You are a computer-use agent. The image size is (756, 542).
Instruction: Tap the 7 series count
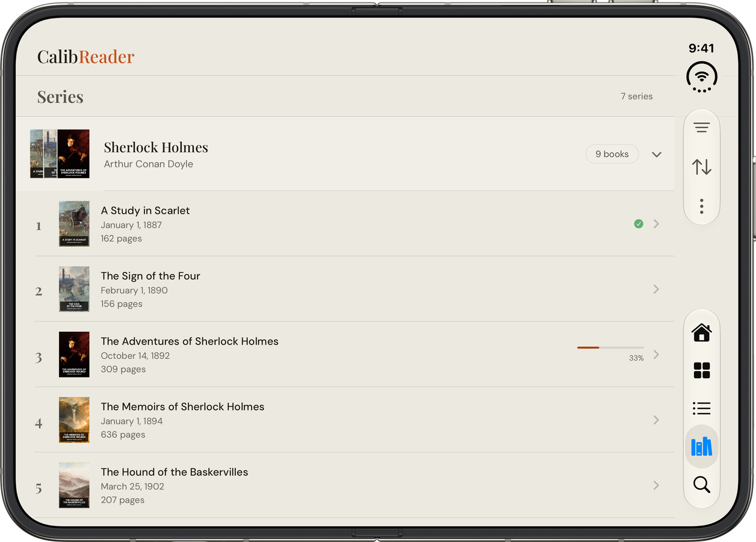pyautogui.click(x=636, y=96)
